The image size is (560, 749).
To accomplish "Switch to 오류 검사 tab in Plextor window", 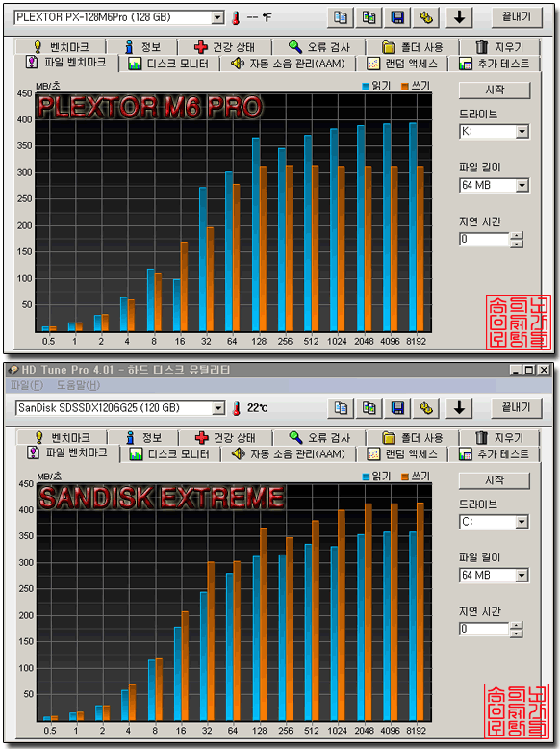I will pyautogui.click(x=318, y=47).
